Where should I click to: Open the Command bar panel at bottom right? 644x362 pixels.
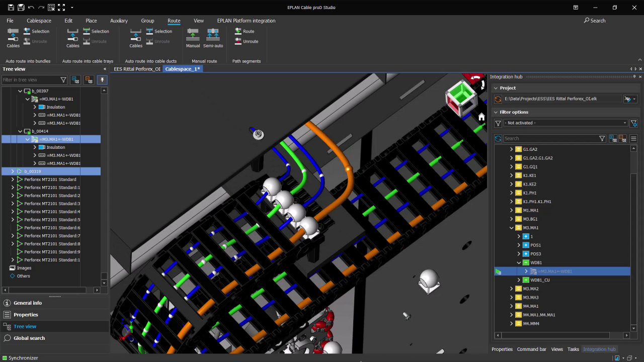pyautogui.click(x=531, y=349)
